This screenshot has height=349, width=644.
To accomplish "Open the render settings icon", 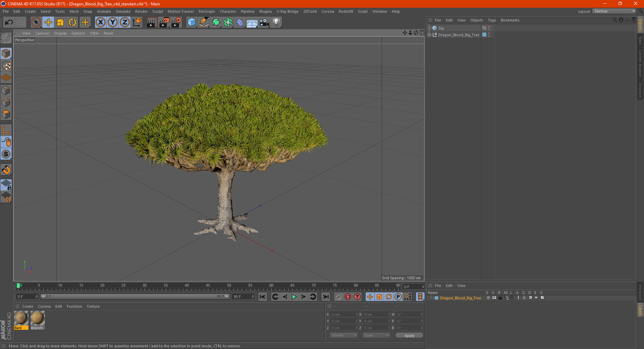I will tap(176, 22).
